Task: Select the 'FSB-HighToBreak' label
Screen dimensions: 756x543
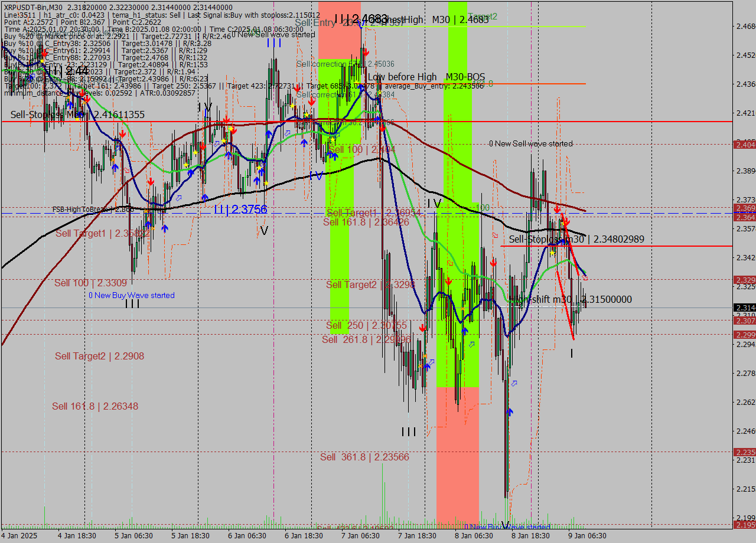Action: [93, 209]
